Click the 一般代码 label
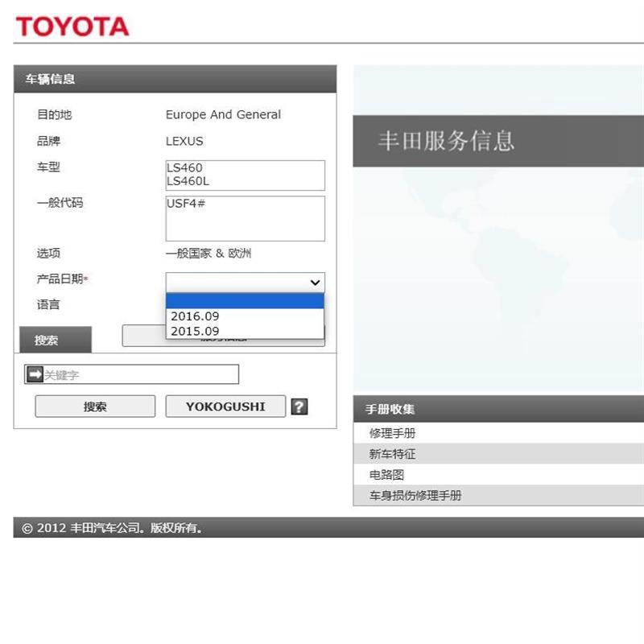Image resolution: width=644 pixels, height=644 pixels. 60,203
